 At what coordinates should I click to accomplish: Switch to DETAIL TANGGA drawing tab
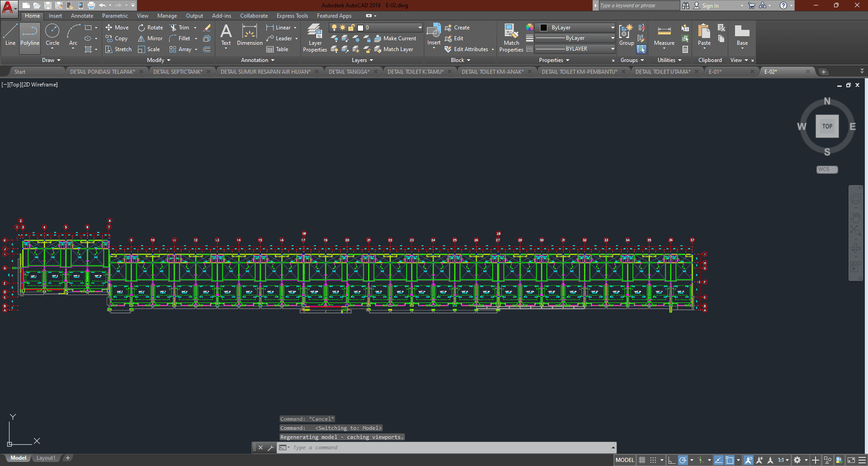coord(349,71)
